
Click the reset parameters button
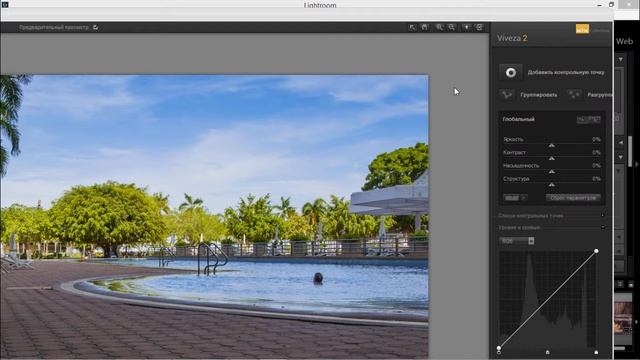pyautogui.click(x=573, y=198)
